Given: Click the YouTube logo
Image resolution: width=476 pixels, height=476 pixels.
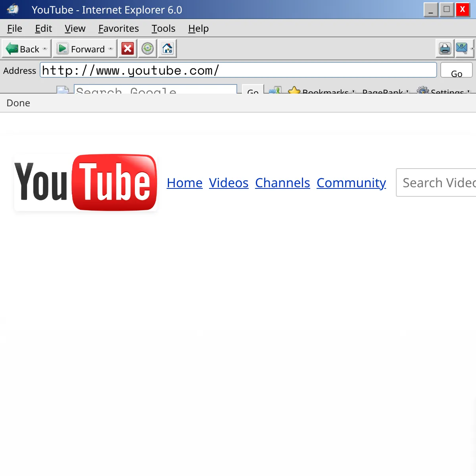Looking at the screenshot, I should coord(86,182).
